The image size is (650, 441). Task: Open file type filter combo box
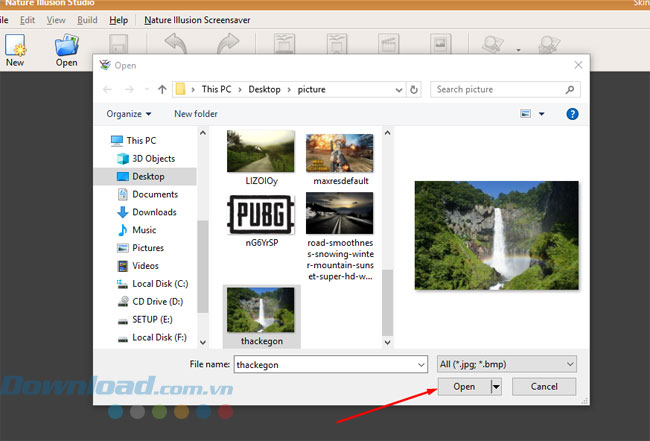[x=507, y=364]
